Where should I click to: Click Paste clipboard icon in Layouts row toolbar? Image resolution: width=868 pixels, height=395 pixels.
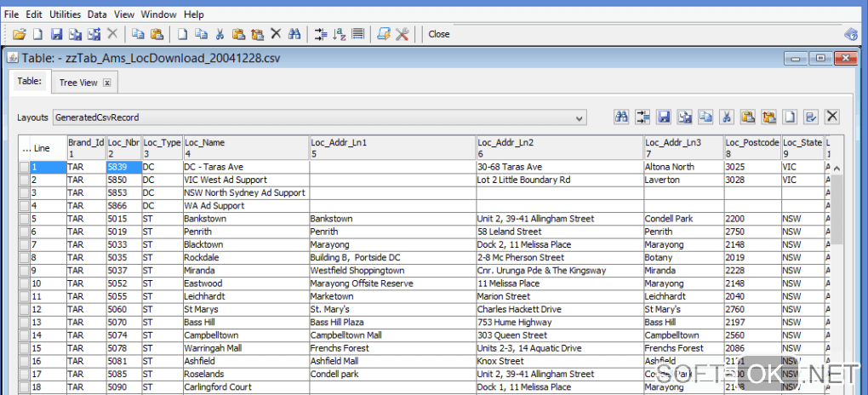coord(748,117)
